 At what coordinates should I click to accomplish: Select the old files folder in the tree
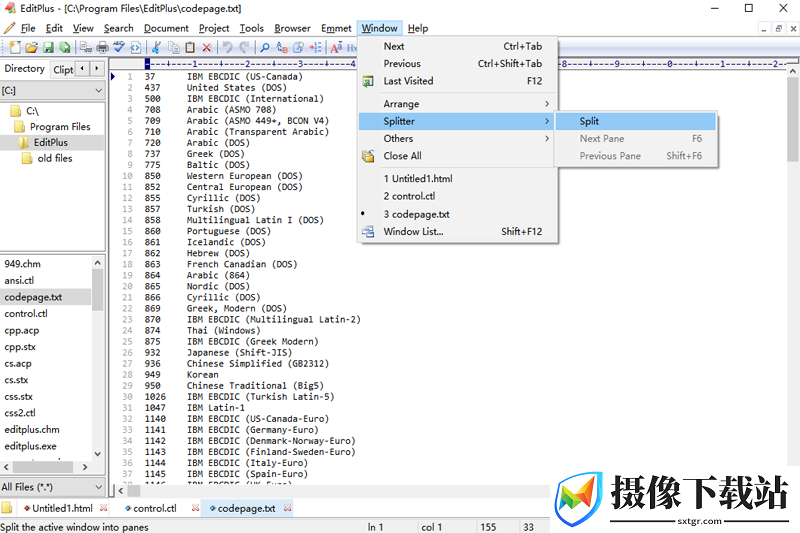tap(55, 158)
